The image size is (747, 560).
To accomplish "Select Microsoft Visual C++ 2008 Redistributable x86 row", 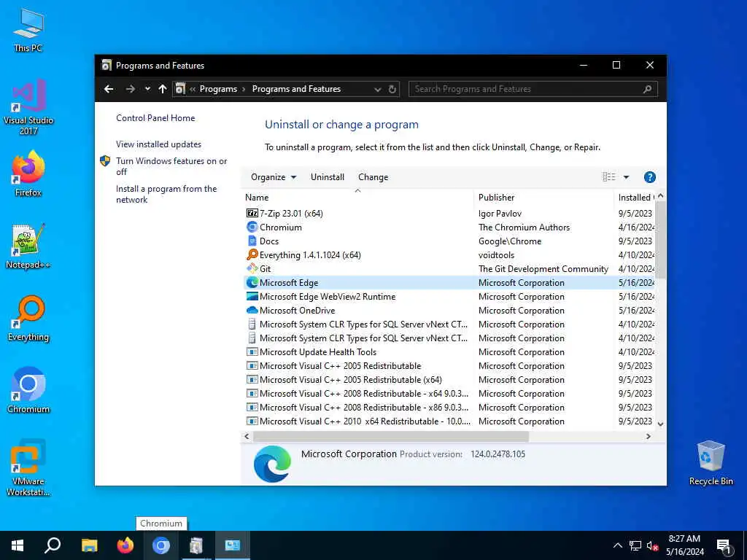I will tap(449, 407).
